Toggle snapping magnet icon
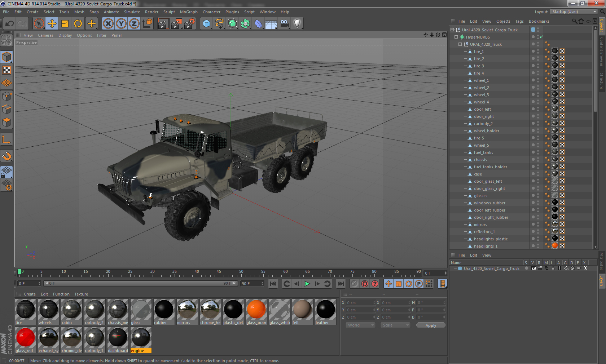Image resolution: width=606 pixels, height=364 pixels. (6, 156)
